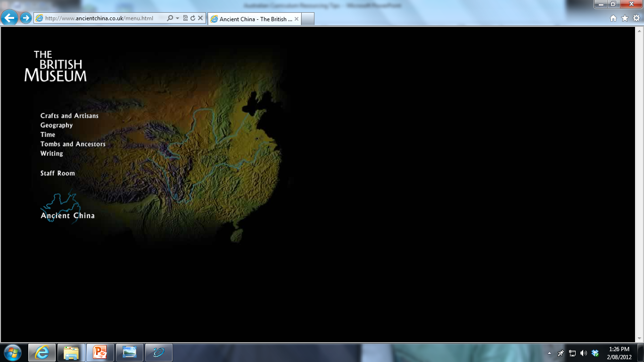Open Favorites star icon

point(625,18)
